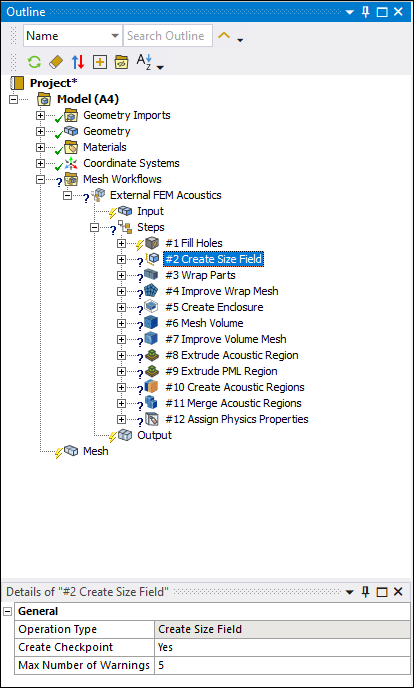Click the Geometry cube icon
This screenshot has height=688, width=414.
point(71,131)
